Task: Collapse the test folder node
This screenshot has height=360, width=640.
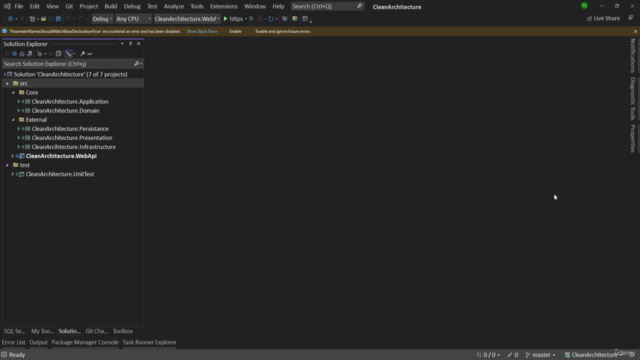Action: (x=7, y=165)
